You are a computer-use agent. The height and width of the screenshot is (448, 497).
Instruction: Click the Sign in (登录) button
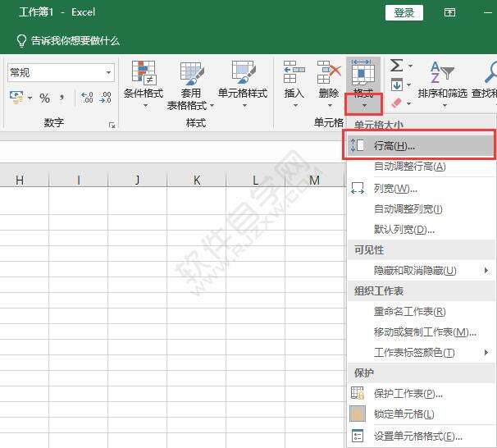[x=404, y=12]
